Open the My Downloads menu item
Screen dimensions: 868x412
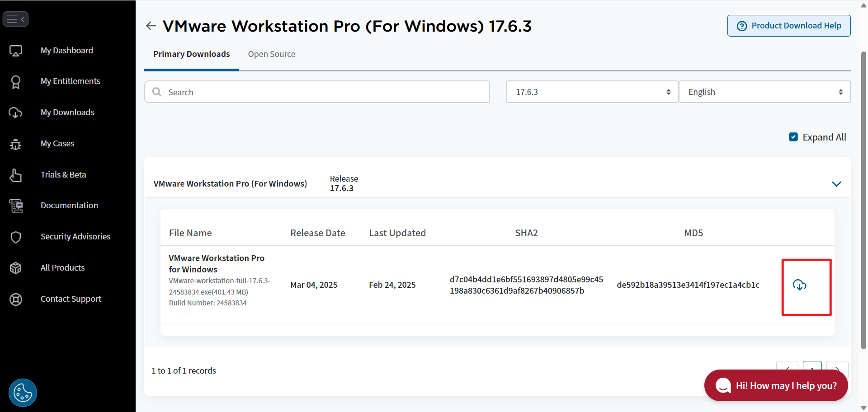(67, 112)
